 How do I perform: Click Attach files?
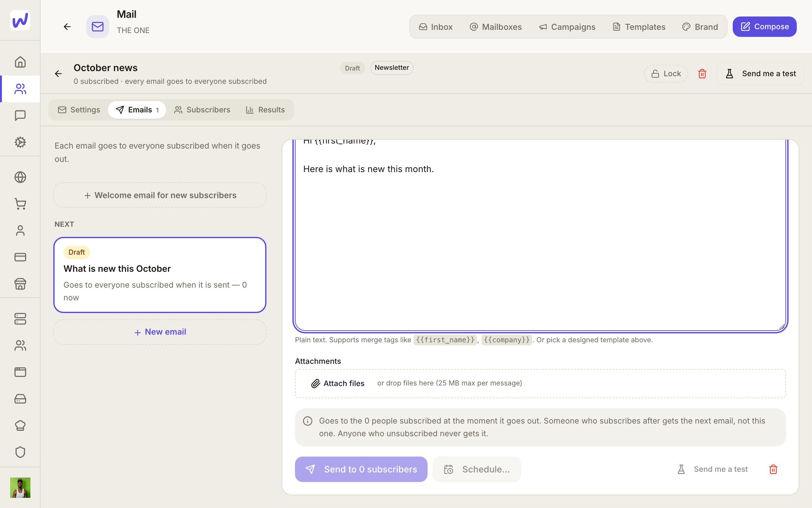point(337,383)
